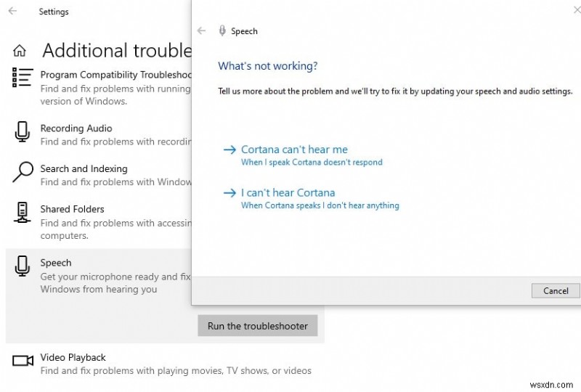Viewport: 581px width, 392px height.
Task: Select the Search and Indexing magnifier icon
Action: point(23,172)
